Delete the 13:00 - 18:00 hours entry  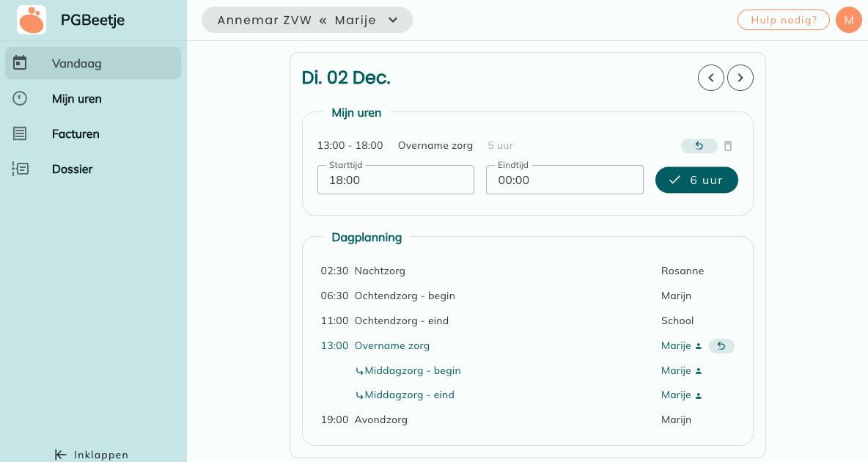click(x=728, y=146)
